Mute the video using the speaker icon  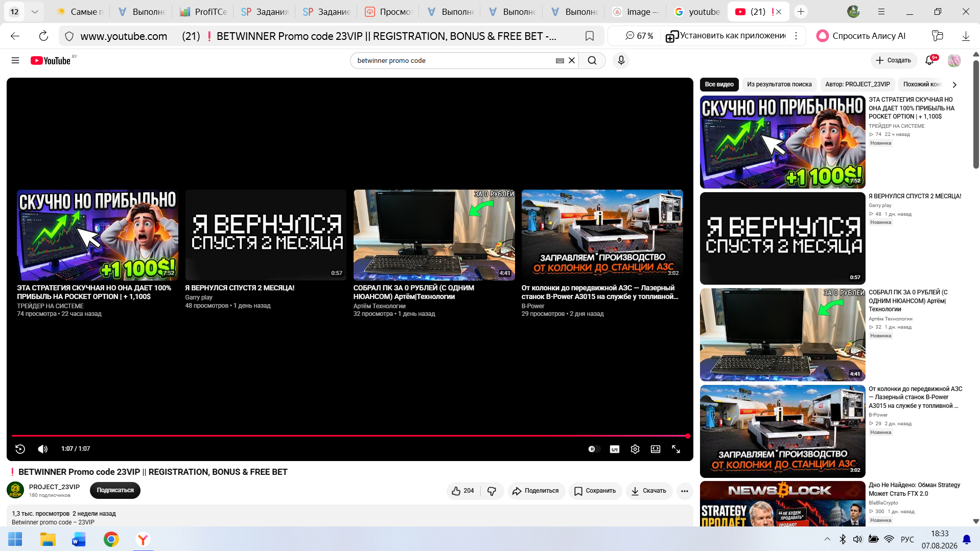point(43,449)
